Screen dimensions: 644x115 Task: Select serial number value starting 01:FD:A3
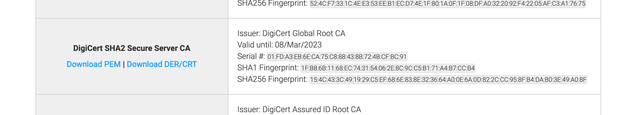pyautogui.click(x=337, y=57)
